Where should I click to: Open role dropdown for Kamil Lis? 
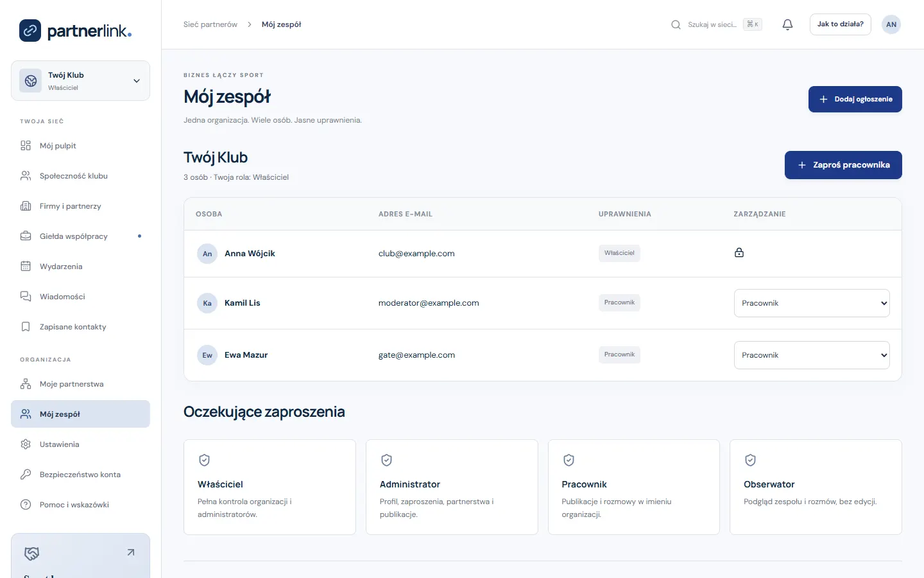[812, 303]
